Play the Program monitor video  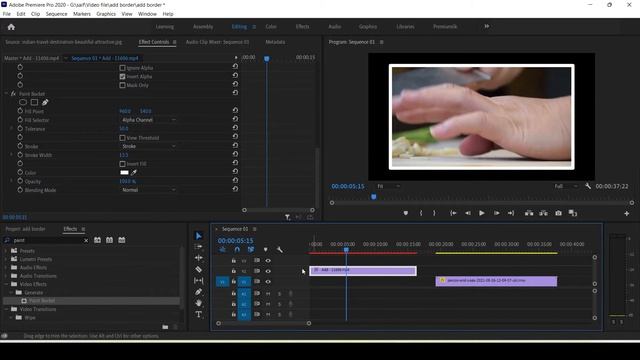tap(482, 213)
